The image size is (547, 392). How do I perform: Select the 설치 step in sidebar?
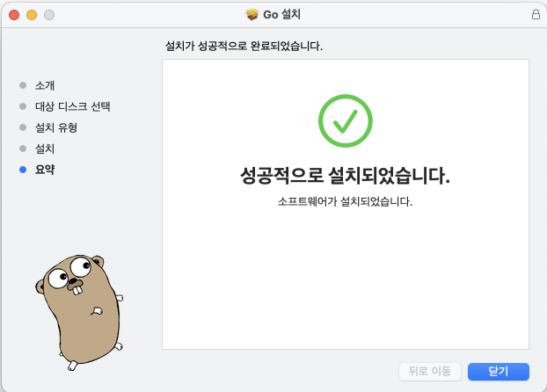pos(45,149)
